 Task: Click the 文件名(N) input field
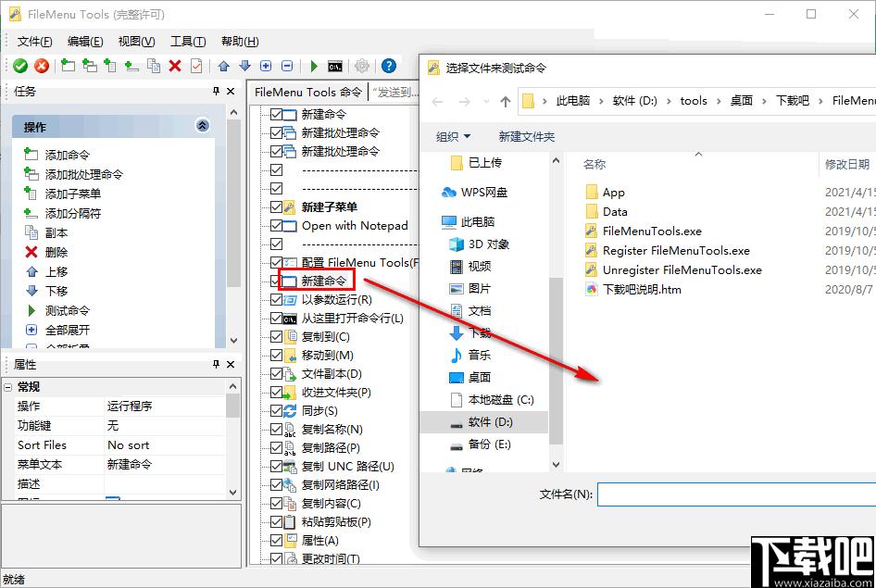(x=732, y=495)
